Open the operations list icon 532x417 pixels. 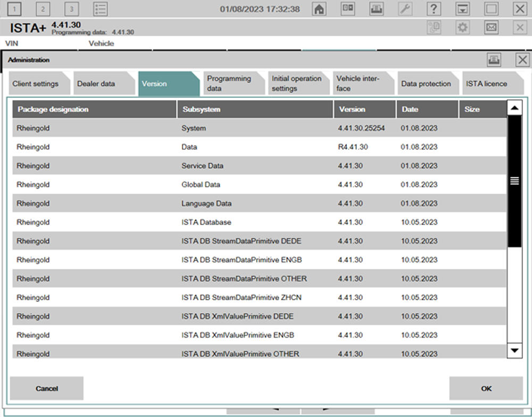click(101, 9)
